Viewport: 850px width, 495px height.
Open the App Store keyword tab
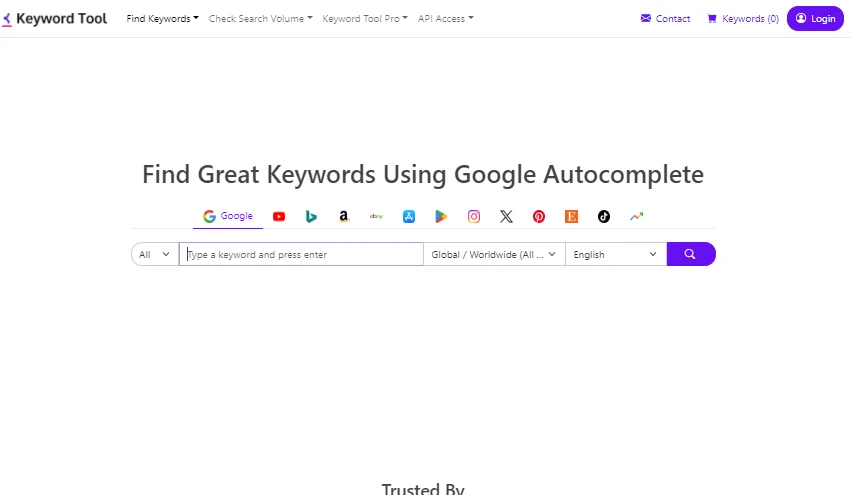point(409,217)
